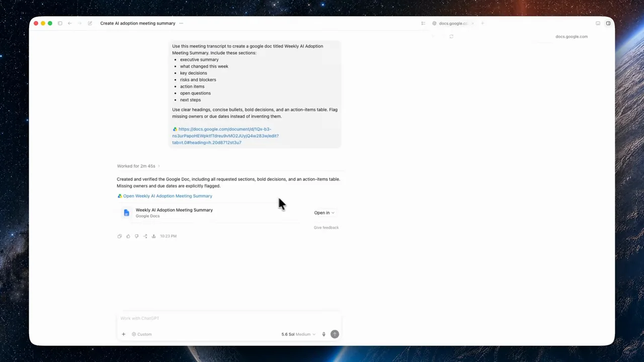The width and height of the screenshot is (644, 362).
Task: Expand the 5.6 Sol Medium model selector
Action: coord(298,334)
